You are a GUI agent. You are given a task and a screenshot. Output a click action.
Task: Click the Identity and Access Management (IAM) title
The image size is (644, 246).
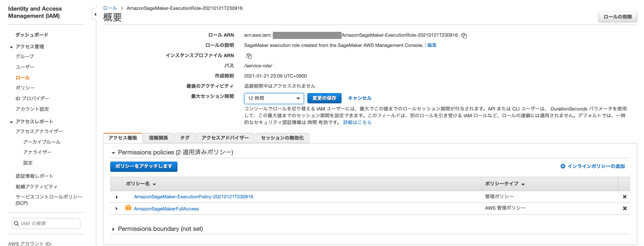point(35,12)
